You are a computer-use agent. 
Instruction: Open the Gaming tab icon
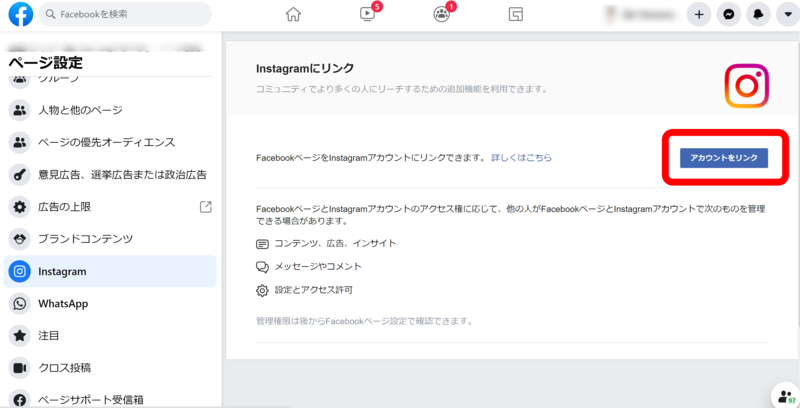(516, 14)
